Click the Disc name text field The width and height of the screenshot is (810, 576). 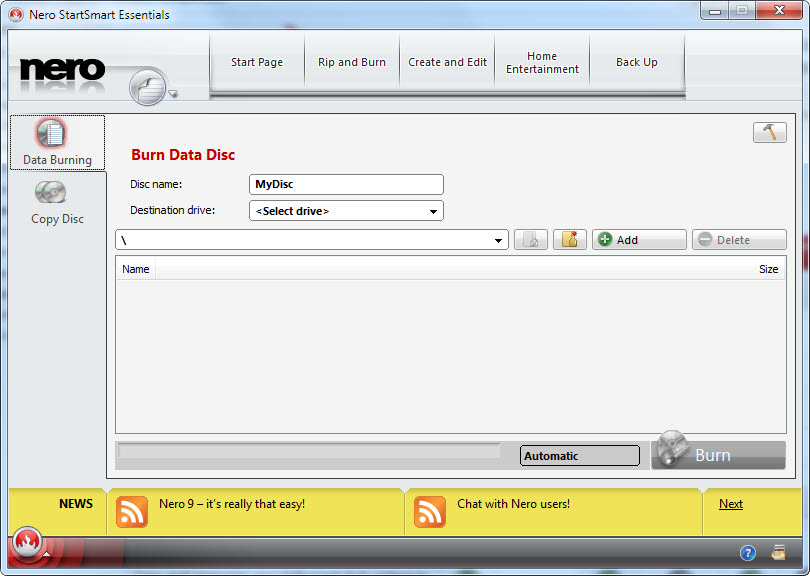(x=345, y=185)
